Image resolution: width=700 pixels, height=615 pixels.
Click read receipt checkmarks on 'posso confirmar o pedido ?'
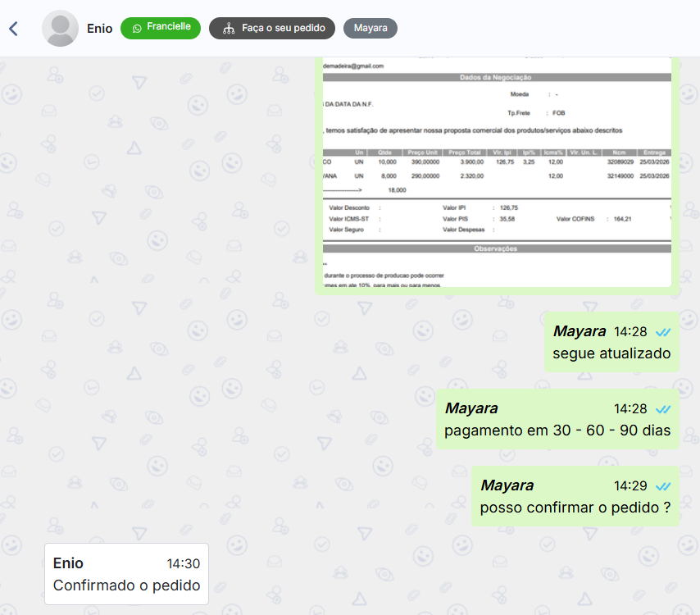663,485
